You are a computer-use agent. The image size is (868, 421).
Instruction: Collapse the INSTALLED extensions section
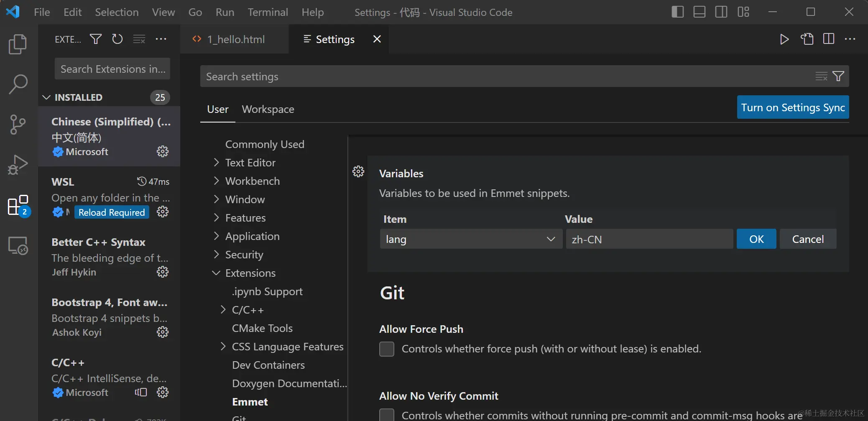click(46, 97)
